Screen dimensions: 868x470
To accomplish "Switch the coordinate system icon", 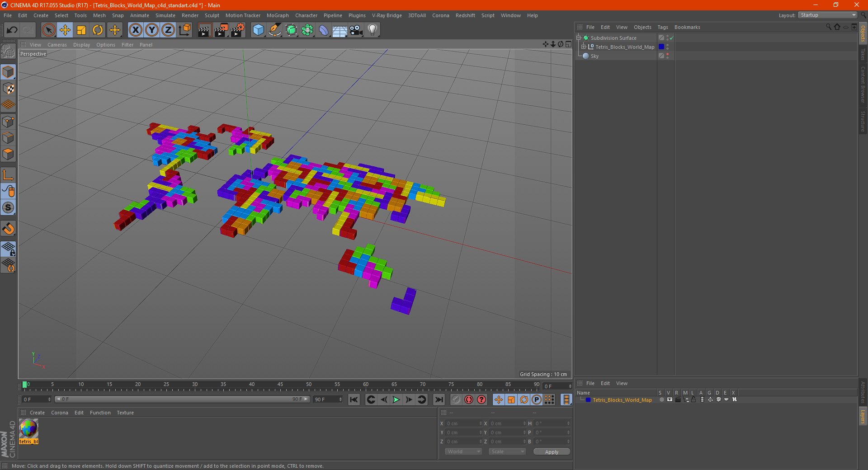I will (x=184, y=30).
